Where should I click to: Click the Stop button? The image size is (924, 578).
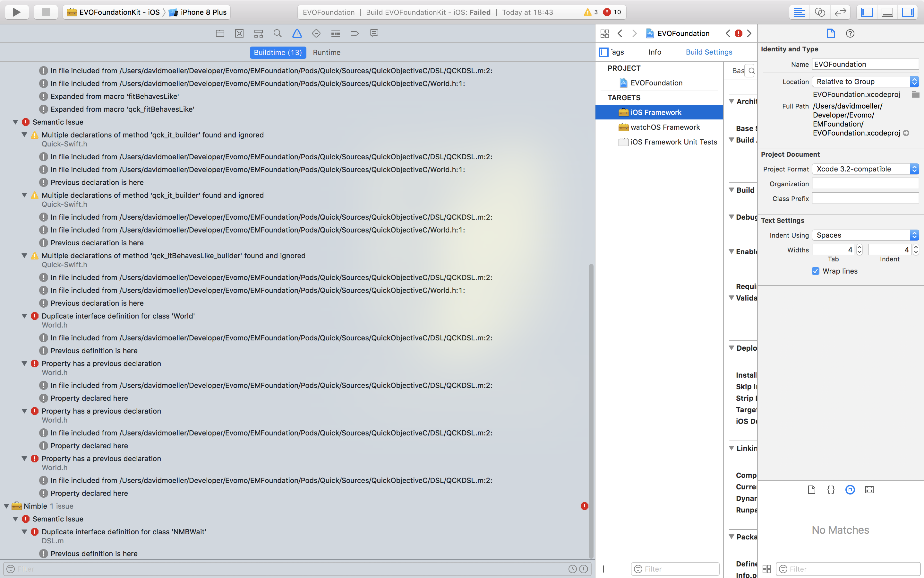click(46, 12)
